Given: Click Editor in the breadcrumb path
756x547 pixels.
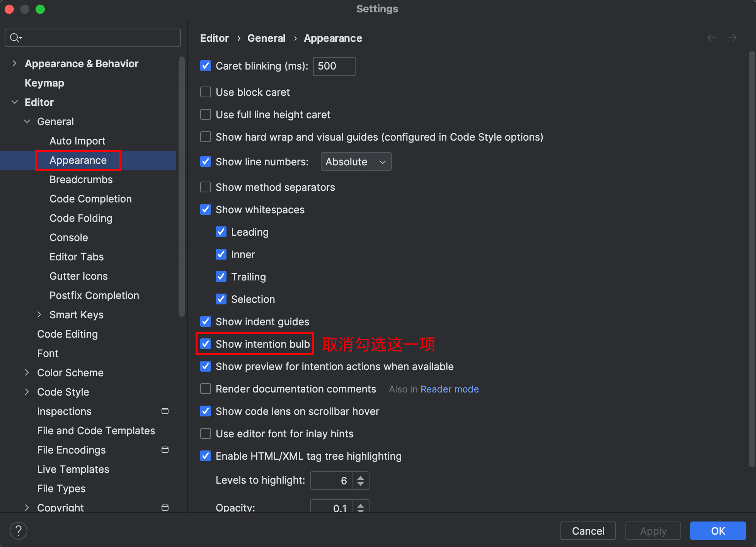Looking at the screenshot, I should pyautogui.click(x=215, y=38).
